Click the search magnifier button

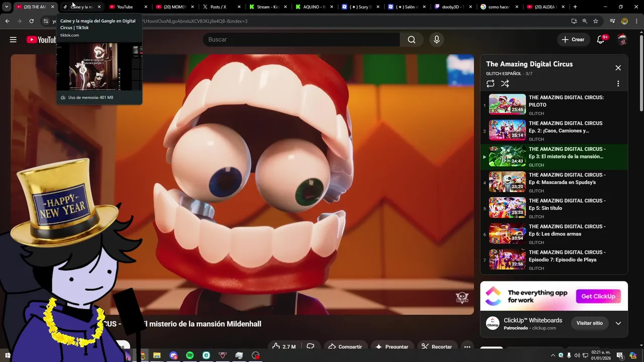point(412,40)
